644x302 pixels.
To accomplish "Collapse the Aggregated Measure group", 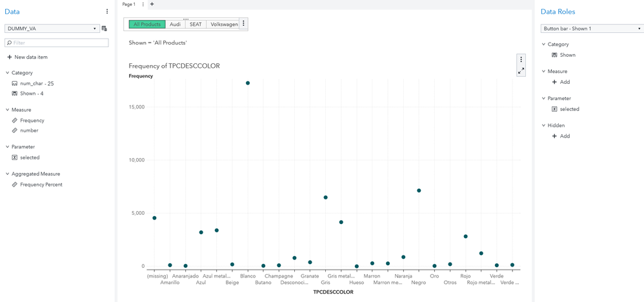I will click(x=7, y=174).
